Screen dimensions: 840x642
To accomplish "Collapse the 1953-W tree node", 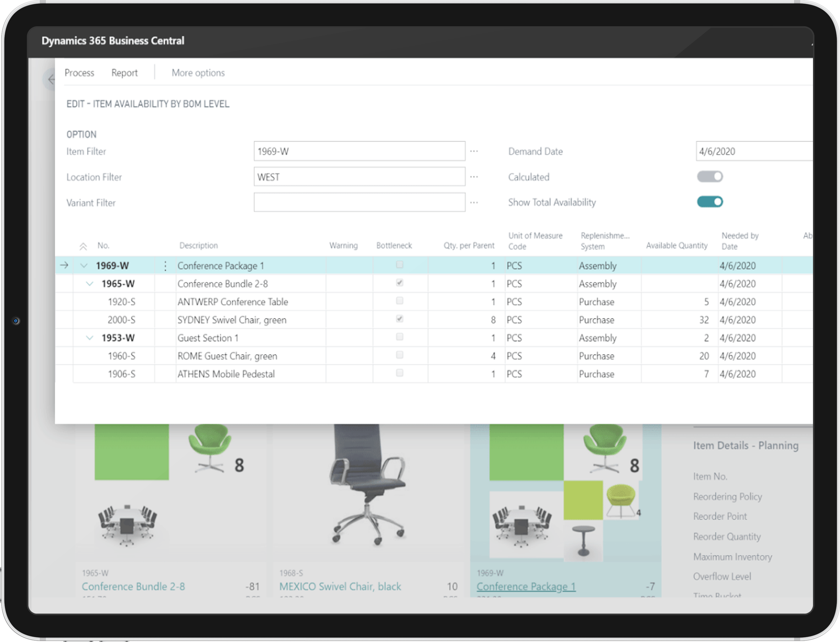I will 89,338.
